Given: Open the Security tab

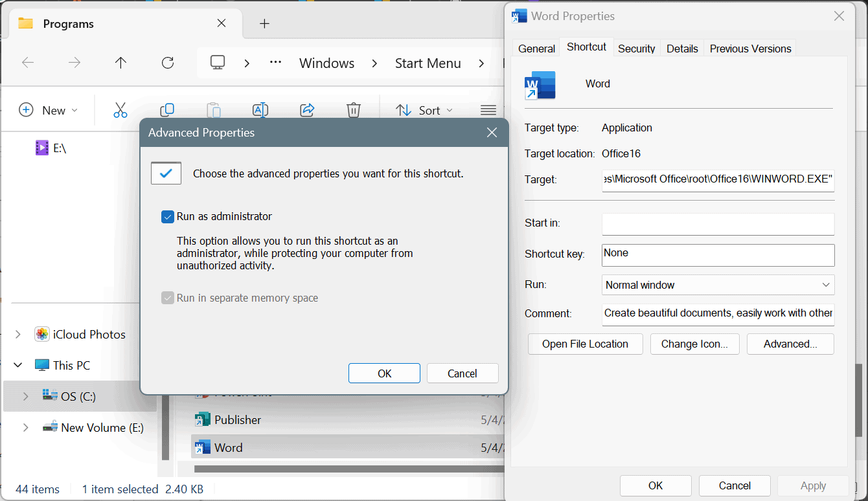Looking at the screenshot, I should [636, 49].
